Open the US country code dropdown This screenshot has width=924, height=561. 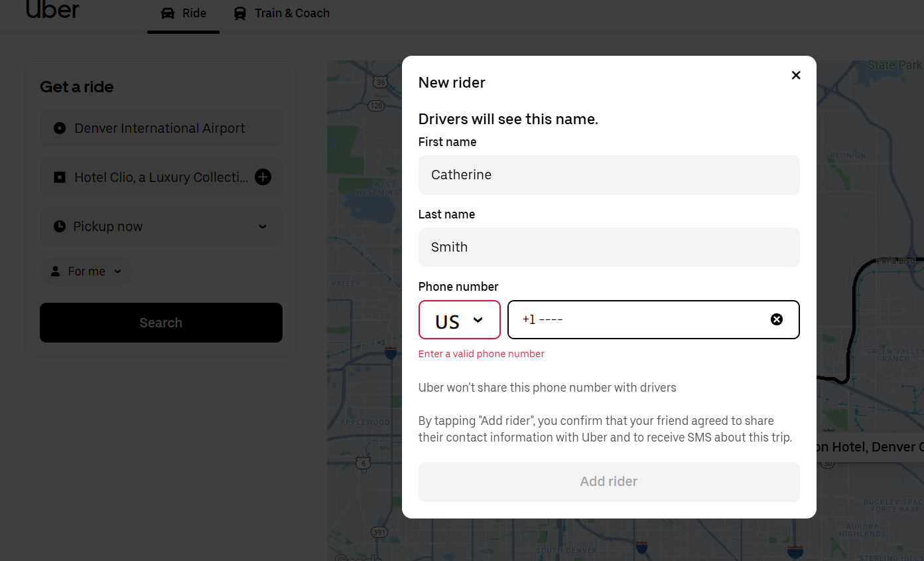pos(459,320)
